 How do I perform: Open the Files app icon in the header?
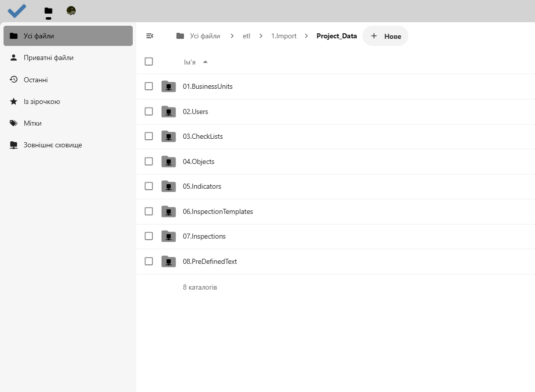(x=48, y=11)
